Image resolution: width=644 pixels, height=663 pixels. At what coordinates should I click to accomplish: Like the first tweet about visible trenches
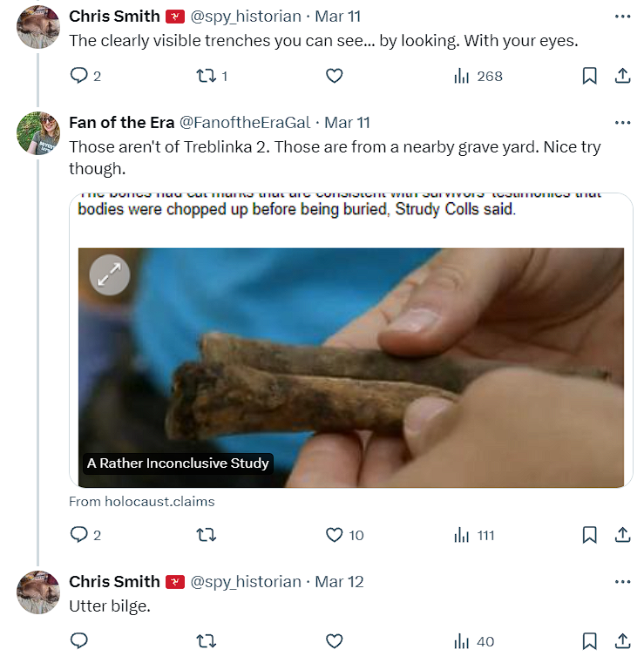[x=334, y=77]
